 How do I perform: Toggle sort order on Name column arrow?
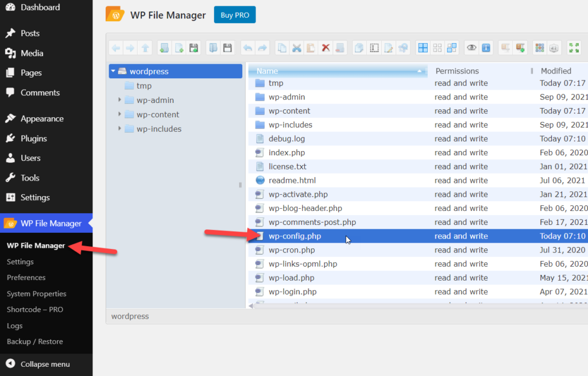coord(419,71)
